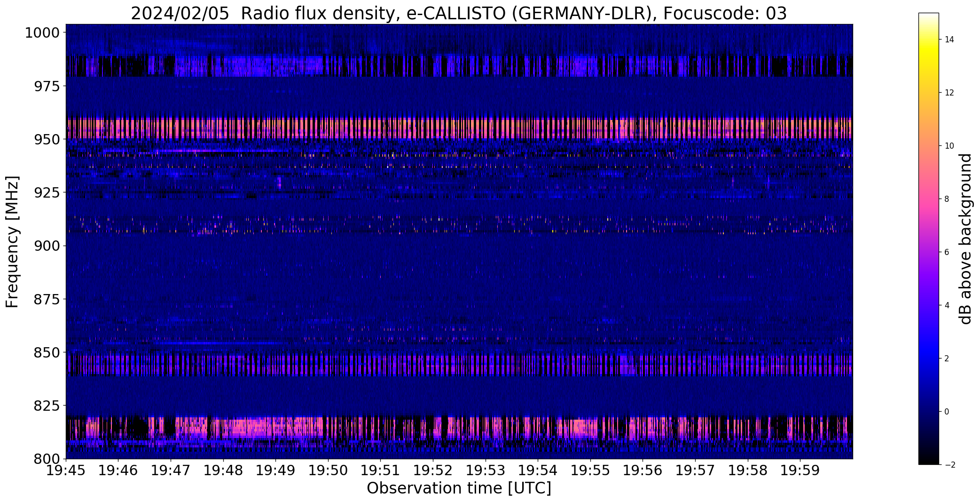
Task: Click the 19:55 time tick label
Action: click(x=590, y=470)
